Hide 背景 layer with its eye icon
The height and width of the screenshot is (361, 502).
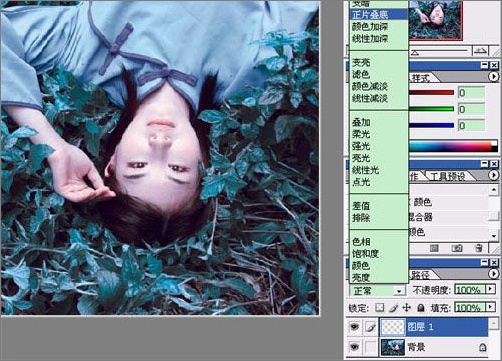355,347
